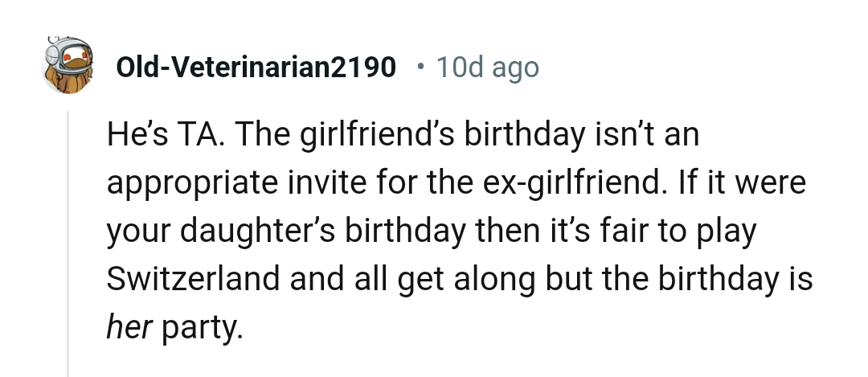
Task: Click the word "isn't" in the first line
Action: 613,135
